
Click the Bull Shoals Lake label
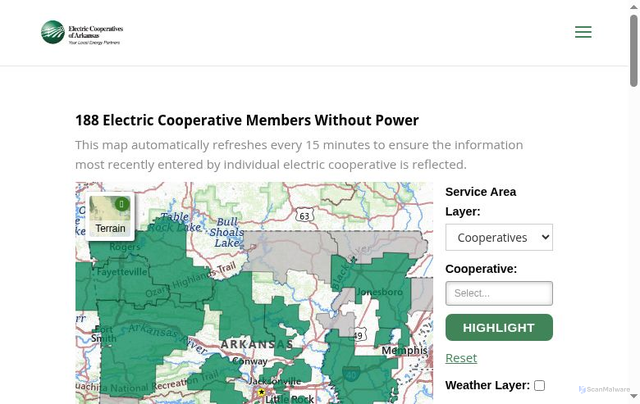pos(227,232)
